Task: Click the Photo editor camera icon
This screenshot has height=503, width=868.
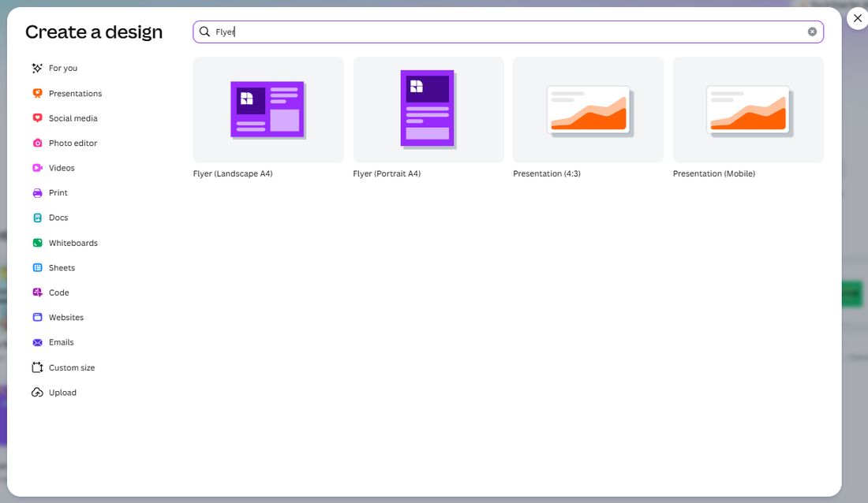Action: [x=37, y=143]
